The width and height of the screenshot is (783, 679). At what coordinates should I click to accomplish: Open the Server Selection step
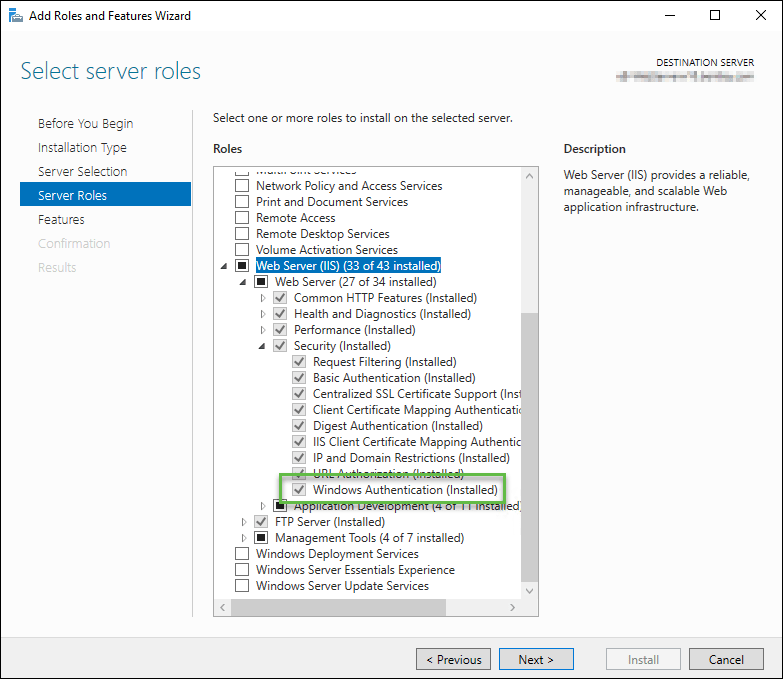(x=82, y=171)
